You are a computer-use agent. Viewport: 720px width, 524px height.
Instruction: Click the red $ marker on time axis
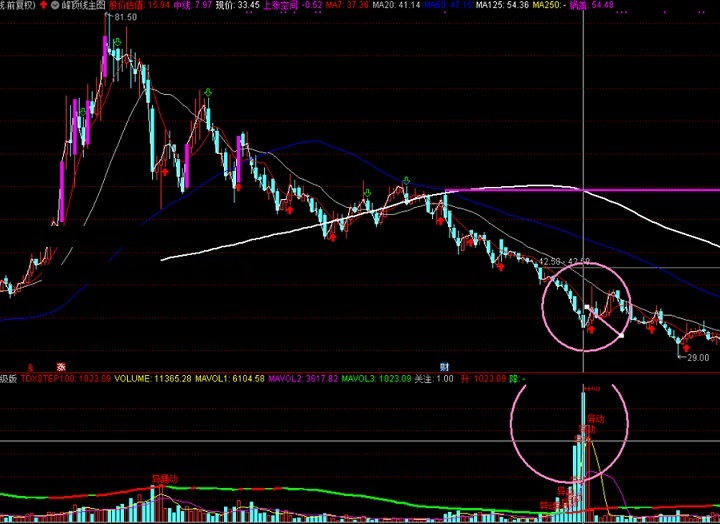(x=30, y=367)
